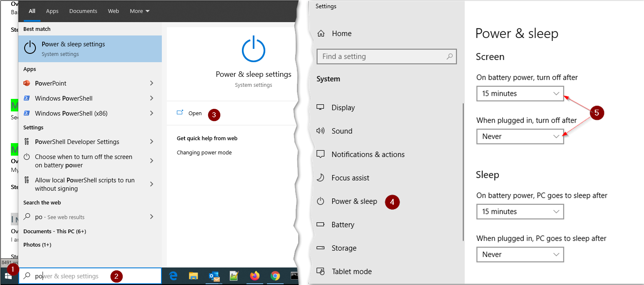Viewport: 644px width, 285px height.
Task: Click the Home icon in Settings
Action: [321, 34]
